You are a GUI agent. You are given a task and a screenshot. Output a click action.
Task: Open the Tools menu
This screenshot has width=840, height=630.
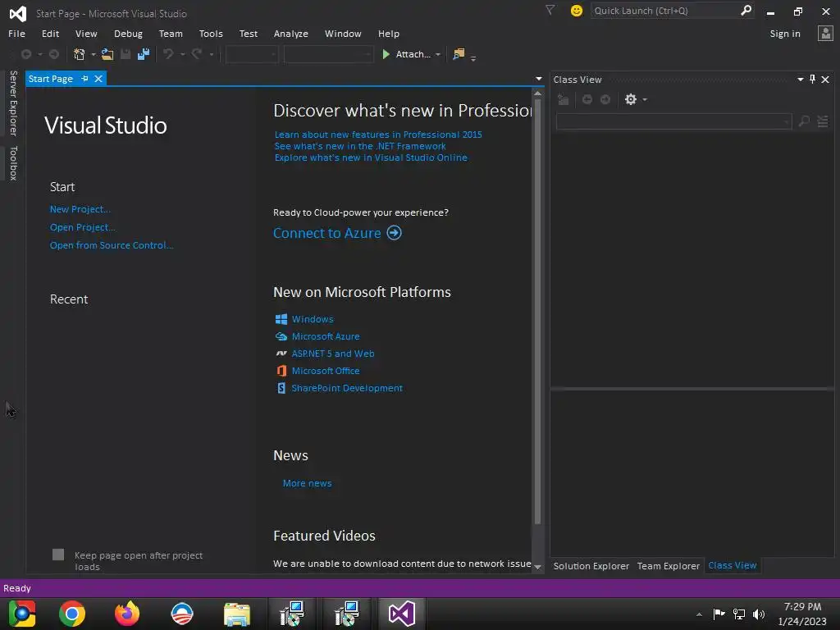211,33
